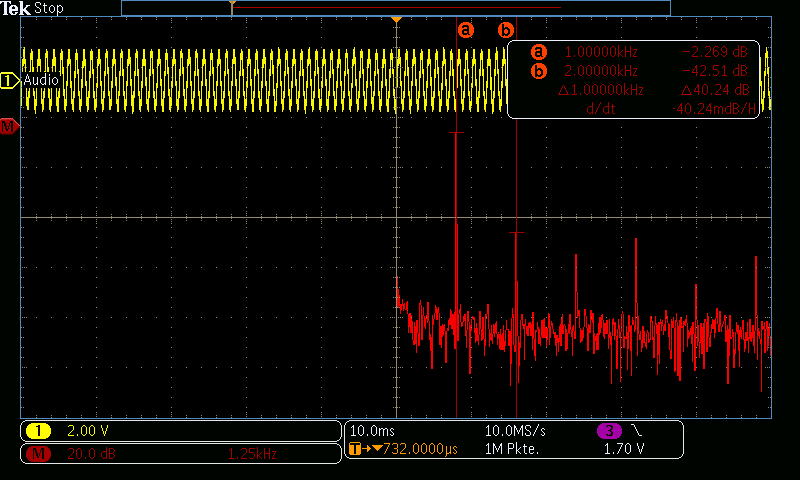Click cursor a marker above the graticule
The width and height of the screenshot is (800, 480).
465,30
